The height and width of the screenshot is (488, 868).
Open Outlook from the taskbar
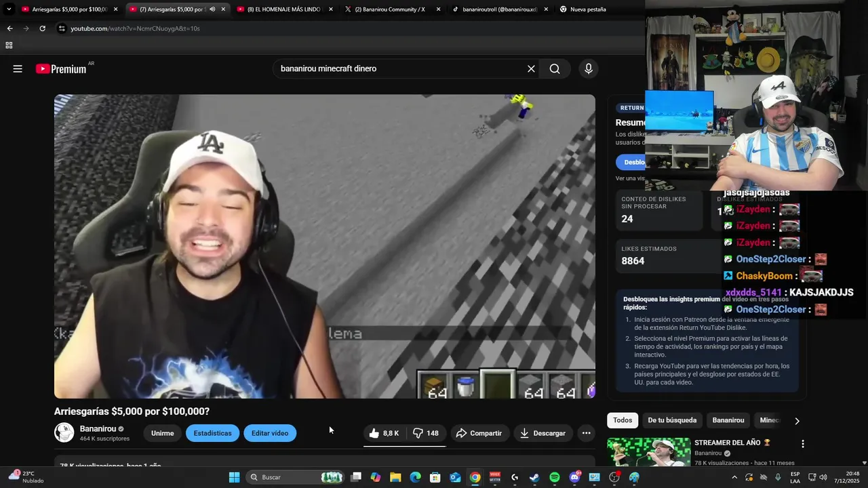[455, 477]
